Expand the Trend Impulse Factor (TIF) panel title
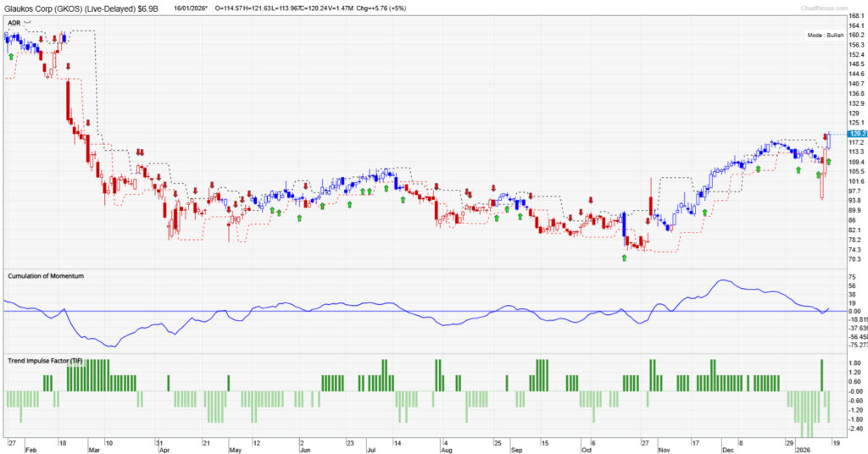 coord(45,361)
